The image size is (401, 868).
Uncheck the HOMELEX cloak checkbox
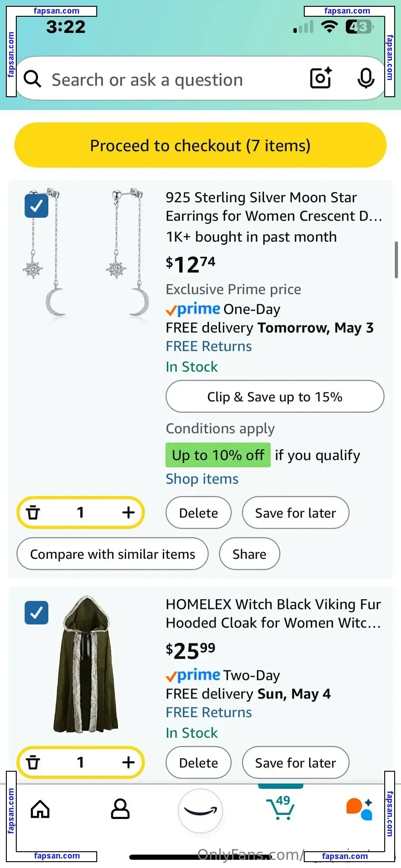(x=37, y=613)
